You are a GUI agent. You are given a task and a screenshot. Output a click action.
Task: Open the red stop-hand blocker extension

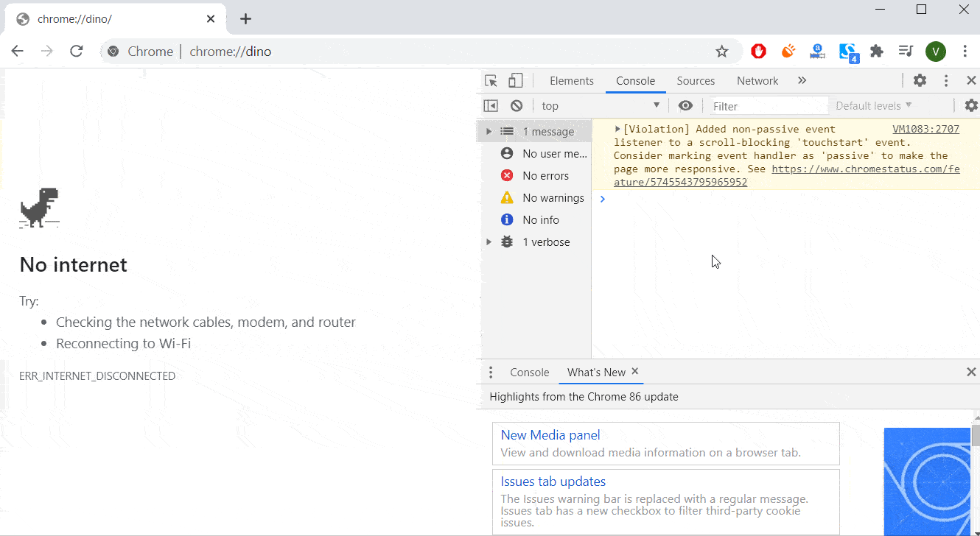click(759, 51)
